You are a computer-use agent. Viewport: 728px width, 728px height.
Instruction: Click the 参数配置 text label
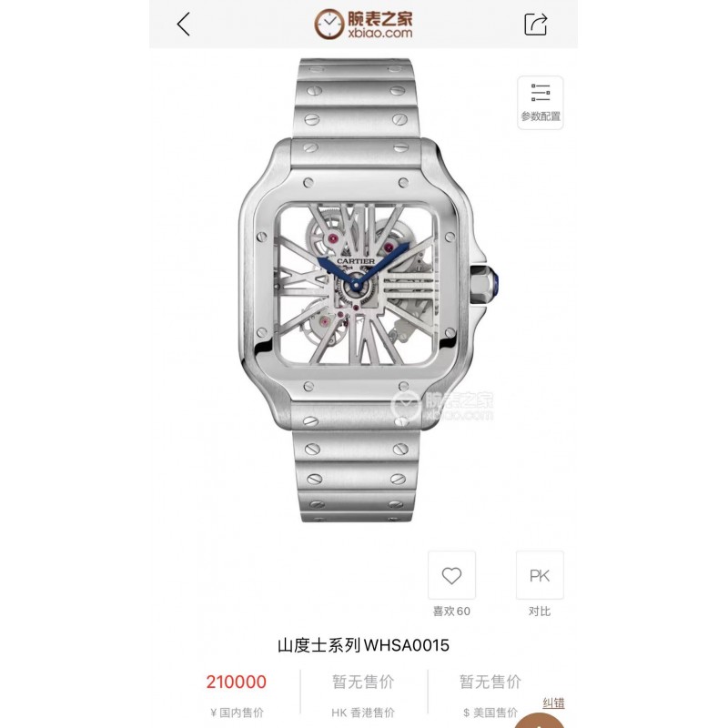tap(541, 116)
